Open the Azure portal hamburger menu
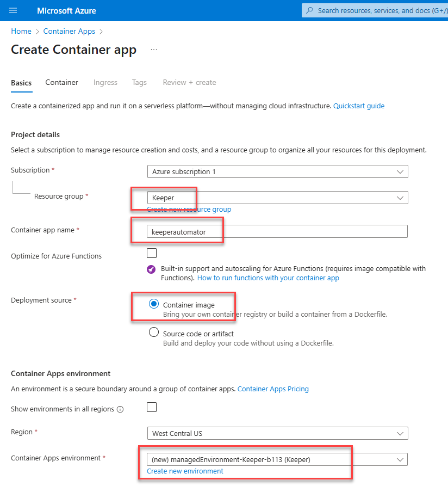448x486 pixels. tap(13, 10)
